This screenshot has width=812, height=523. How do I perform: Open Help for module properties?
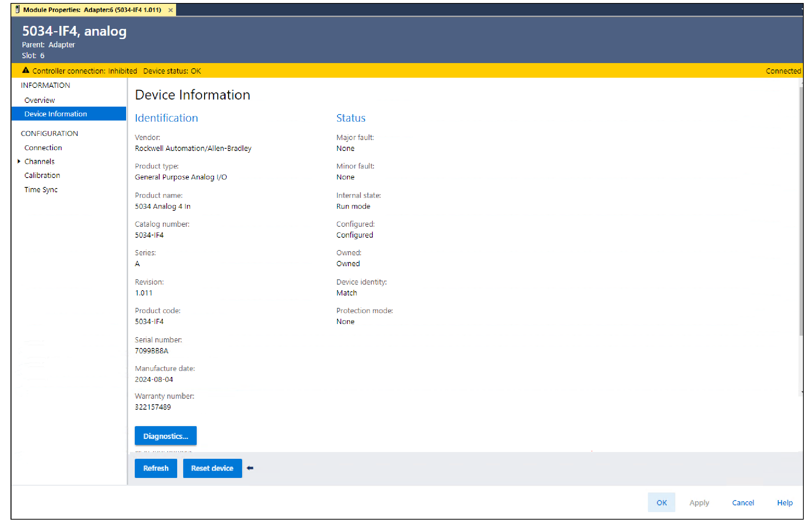(785, 502)
